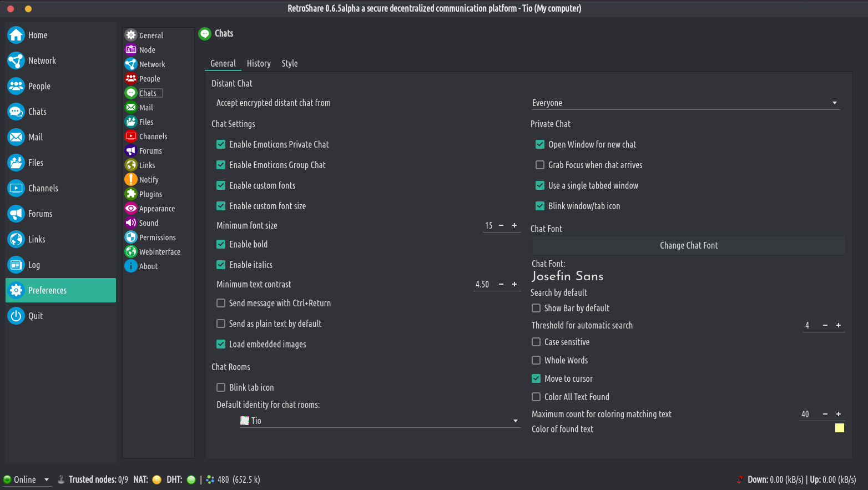
Task: Check Blink tab icon for chat rooms
Action: tap(221, 387)
